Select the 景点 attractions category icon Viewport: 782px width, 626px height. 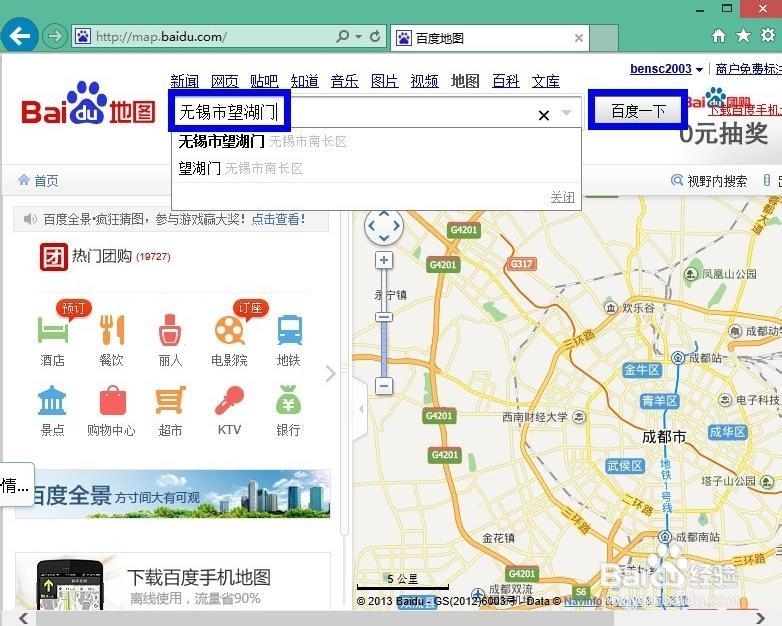pyautogui.click(x=52, y=401)
